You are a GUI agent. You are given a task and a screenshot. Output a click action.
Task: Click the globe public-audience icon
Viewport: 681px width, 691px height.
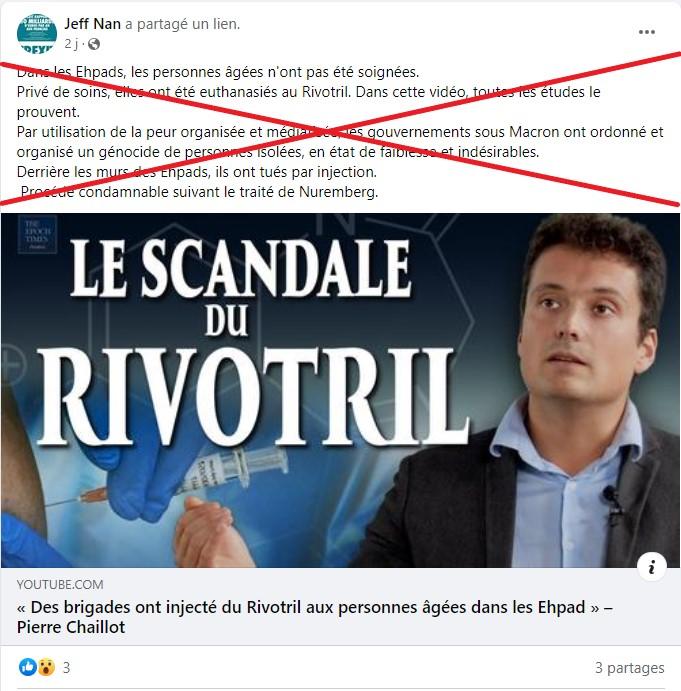[93, 44]
